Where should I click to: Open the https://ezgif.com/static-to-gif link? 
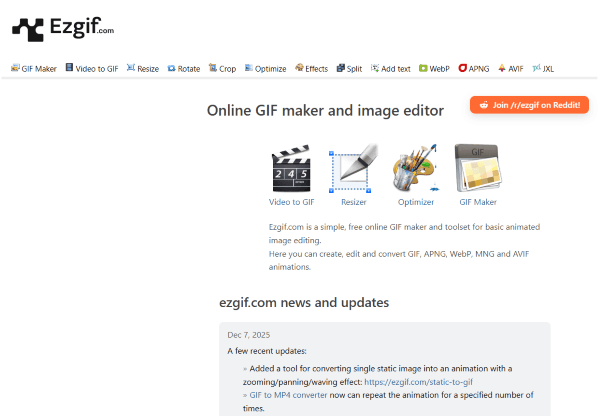[x=419, y=382]
